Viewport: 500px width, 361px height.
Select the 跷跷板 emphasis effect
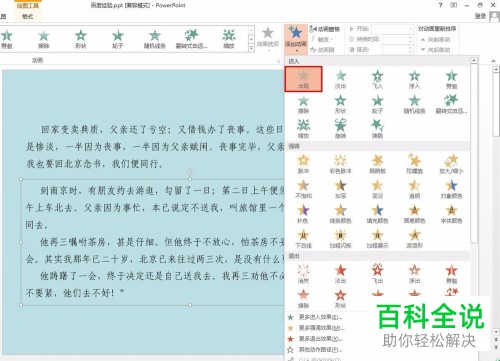pos(377,164)
